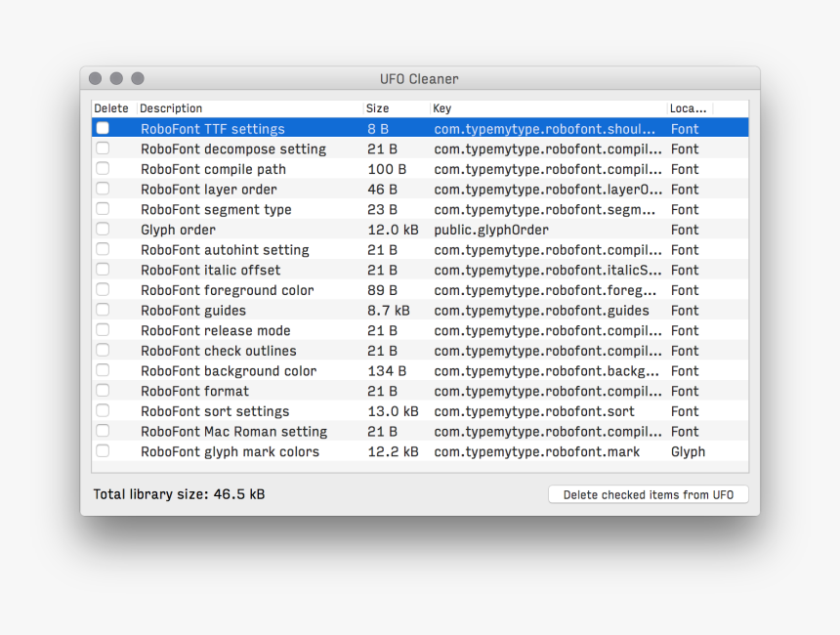
Task: Check delete box for RoboFont foreground color
Action: [x=103, y=289]
